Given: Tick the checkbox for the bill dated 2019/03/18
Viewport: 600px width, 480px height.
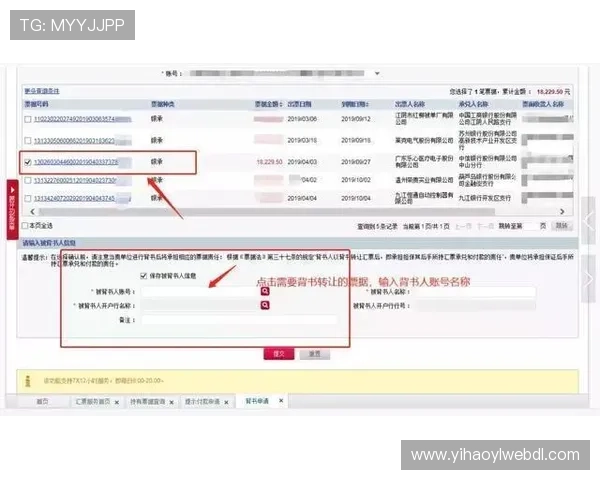Looking at the screenshot, I should coord(28,140).
